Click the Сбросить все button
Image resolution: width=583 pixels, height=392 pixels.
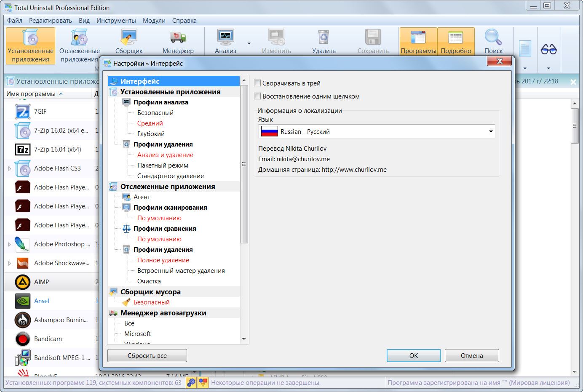(x=147, y=356)
